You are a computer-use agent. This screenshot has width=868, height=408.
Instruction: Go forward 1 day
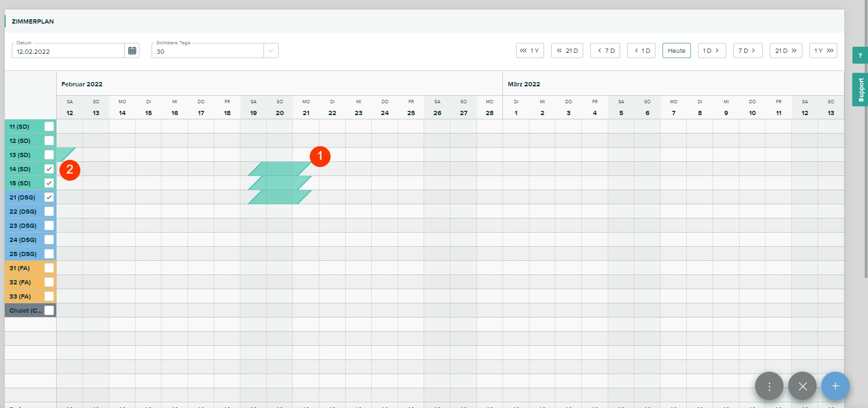click(711, 50)
